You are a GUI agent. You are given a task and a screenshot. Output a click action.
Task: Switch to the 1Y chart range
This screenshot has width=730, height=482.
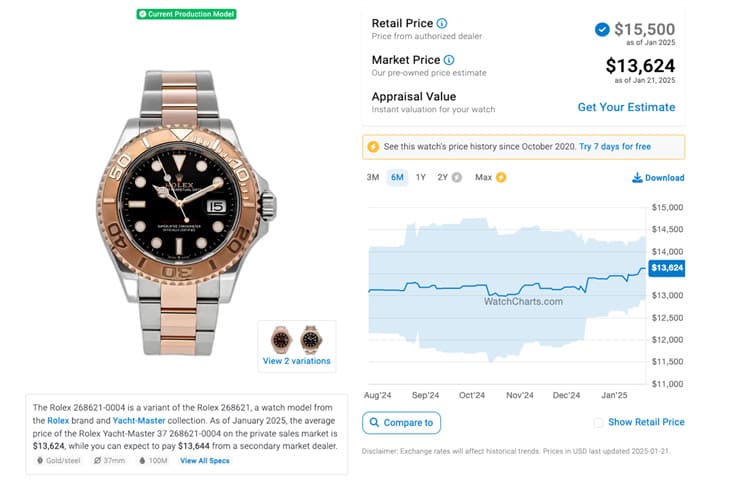coord(421,177)
